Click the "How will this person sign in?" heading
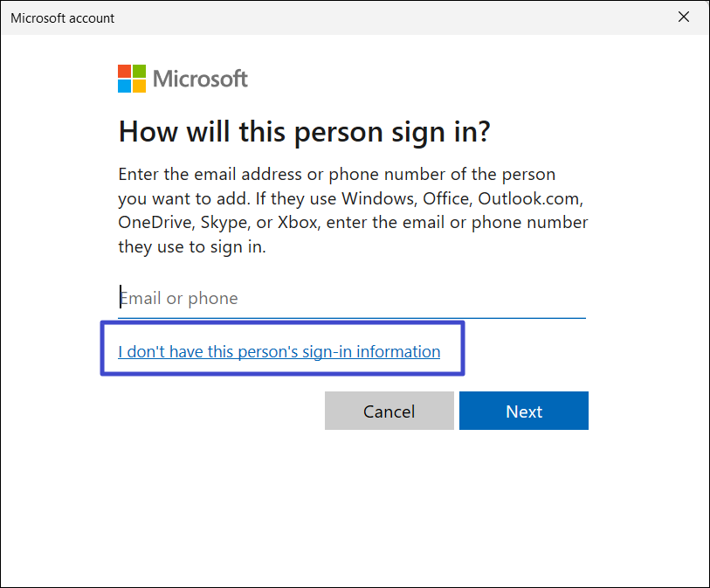The width and height of the screenshot is (710, 588). coord(304,132)
